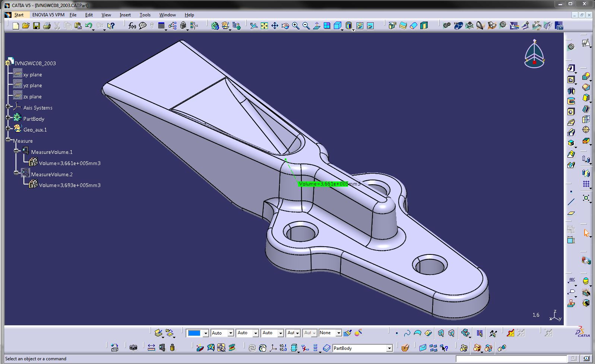Click the Zoom In magnifier

tap(295, 26)
